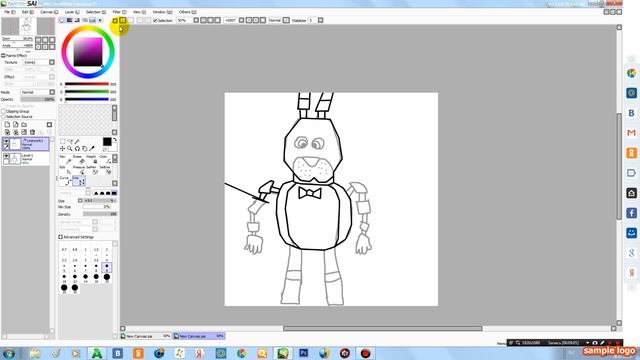Collapse the Paints Effect section

coord(3,56)
